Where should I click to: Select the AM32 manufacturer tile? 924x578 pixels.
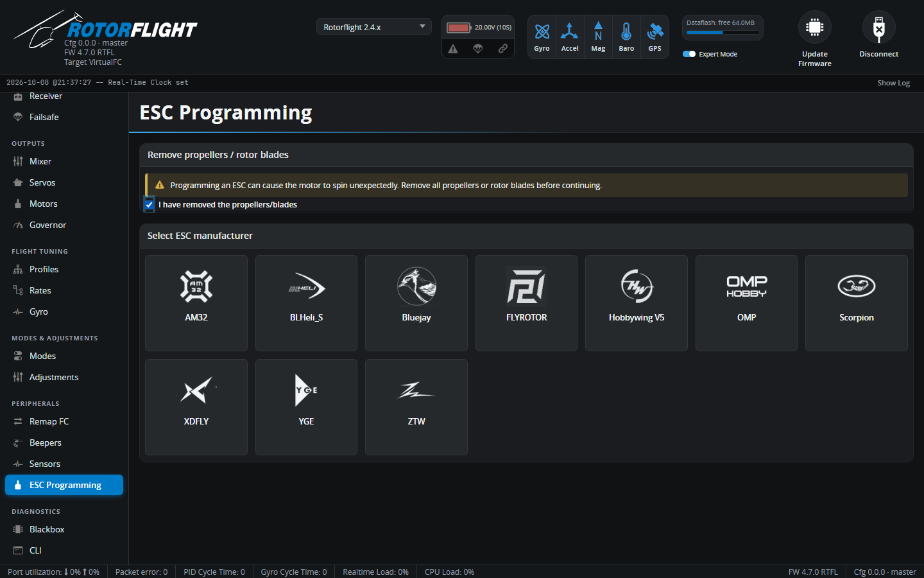click(x=196, y=303)
